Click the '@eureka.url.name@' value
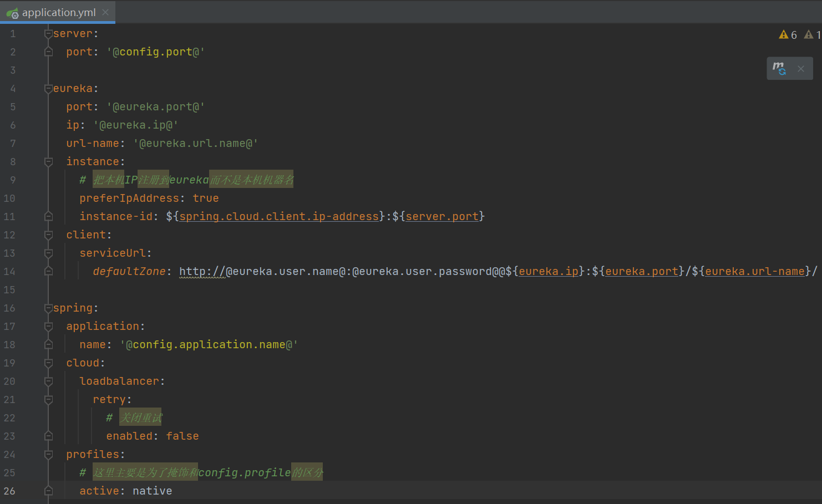 (196, 143)
